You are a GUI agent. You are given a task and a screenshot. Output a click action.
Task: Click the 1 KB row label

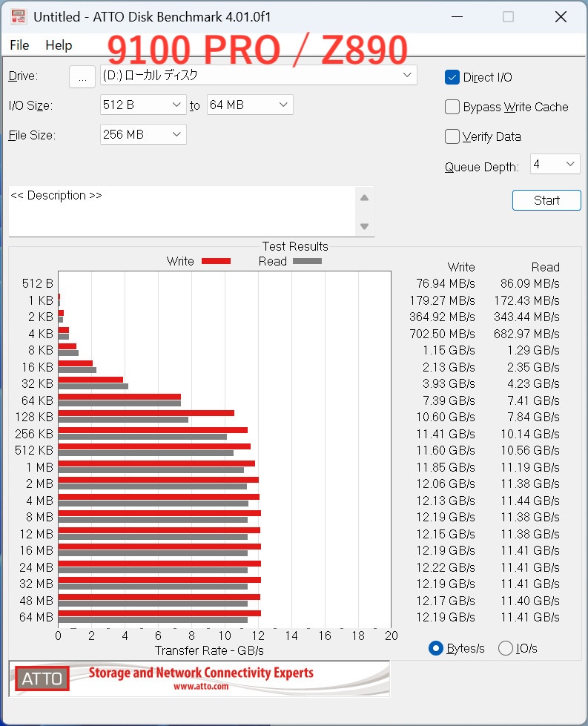41,300
